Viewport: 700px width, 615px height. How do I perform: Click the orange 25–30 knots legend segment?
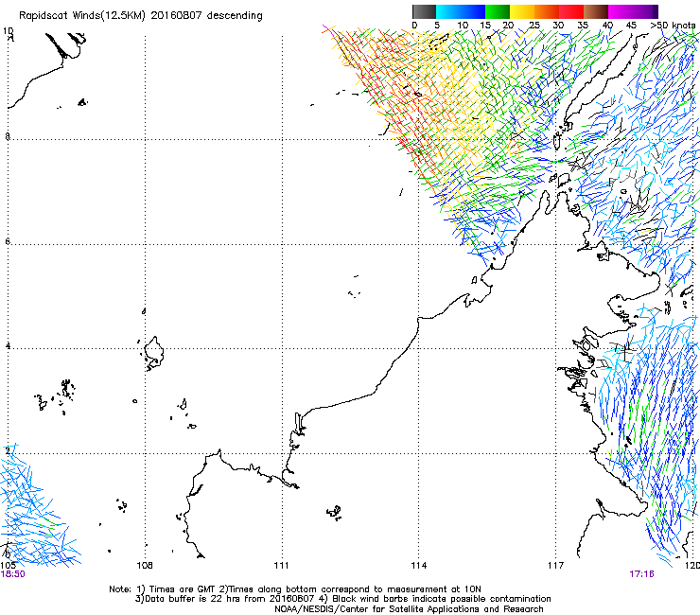point(547,11)
